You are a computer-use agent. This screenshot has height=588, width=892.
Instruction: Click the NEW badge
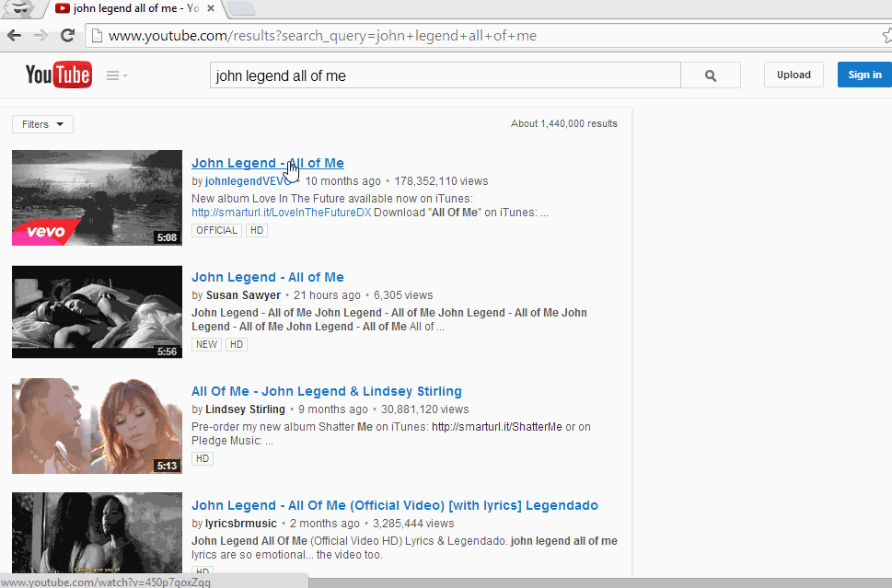tap(206, 345)
